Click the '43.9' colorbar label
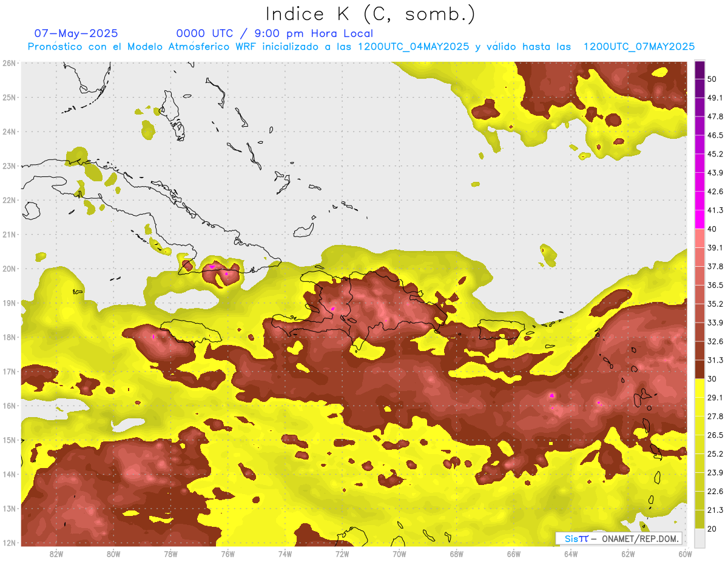The height and width of the screenshot is (562, 728). [x=715, y=173]
